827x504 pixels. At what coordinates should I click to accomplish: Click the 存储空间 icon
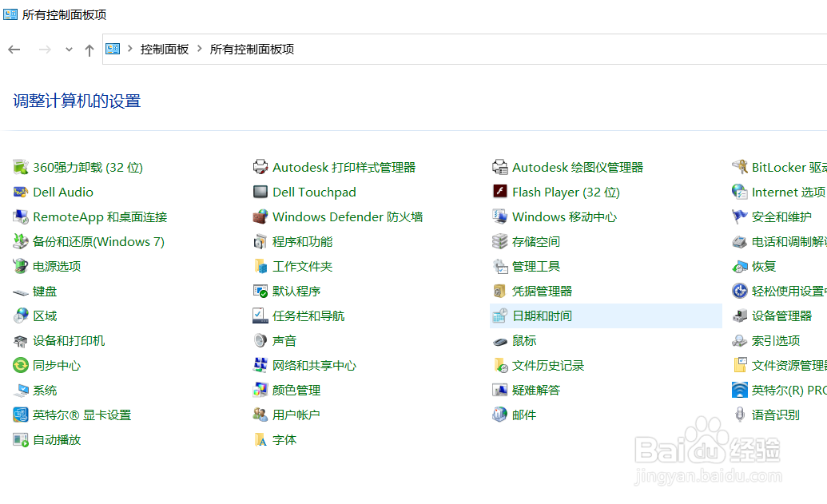point(500,241)
